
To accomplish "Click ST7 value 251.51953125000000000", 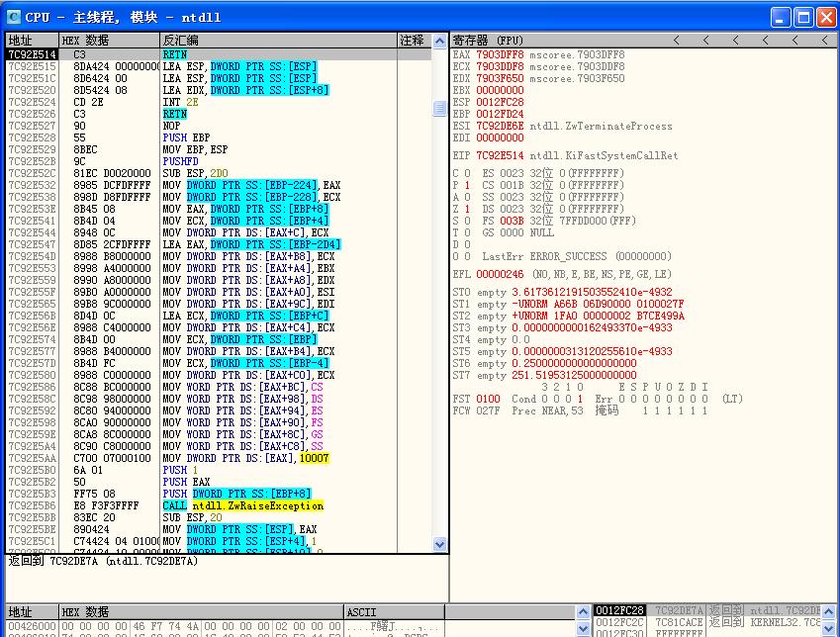I will pyautogui.click(x=574, y=375).
